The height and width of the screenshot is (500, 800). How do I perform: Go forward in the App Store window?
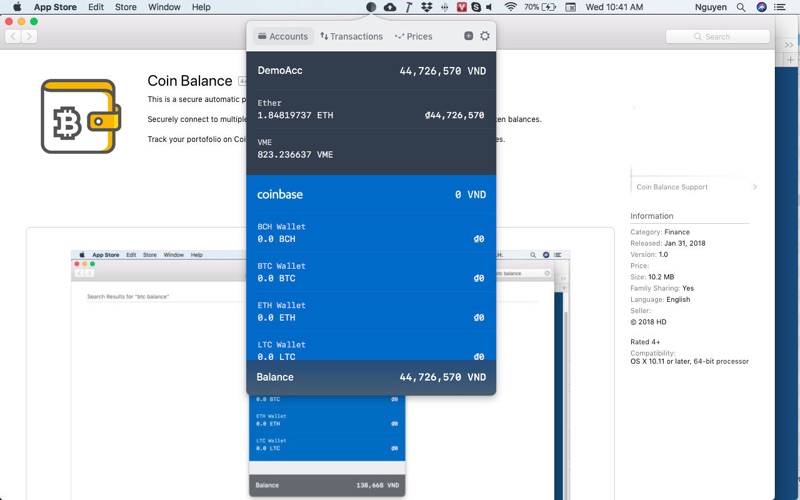click(29, 36)
